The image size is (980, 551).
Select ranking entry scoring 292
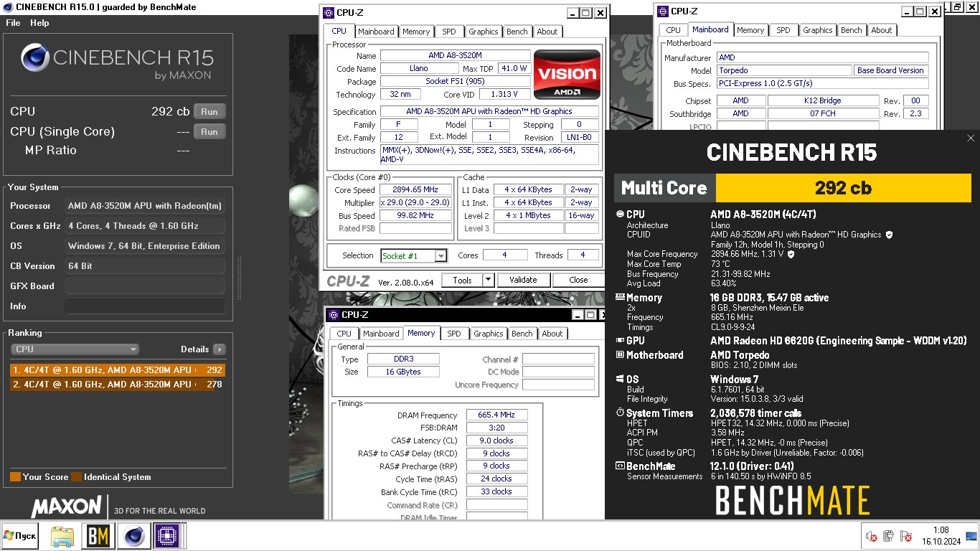tap(118, 370)
